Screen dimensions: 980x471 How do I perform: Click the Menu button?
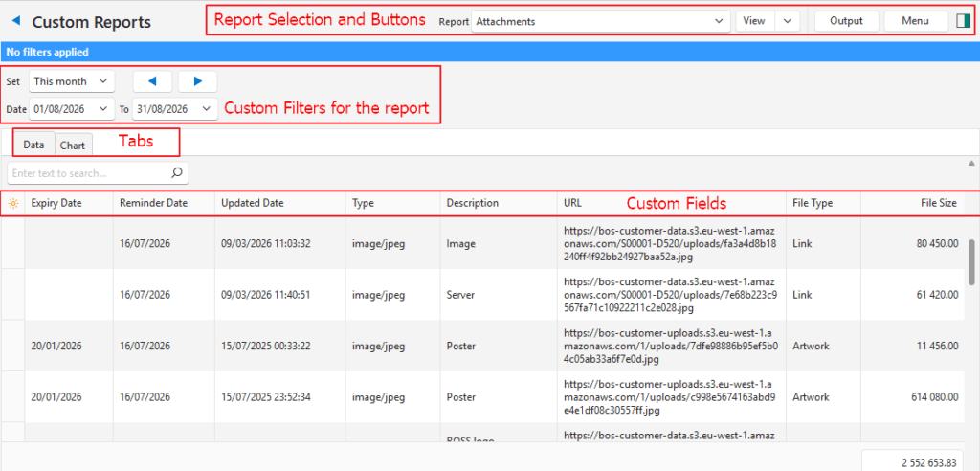(916, 21)
